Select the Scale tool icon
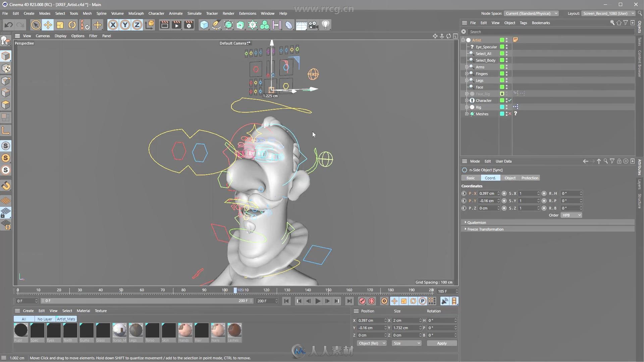 point(60,25)
